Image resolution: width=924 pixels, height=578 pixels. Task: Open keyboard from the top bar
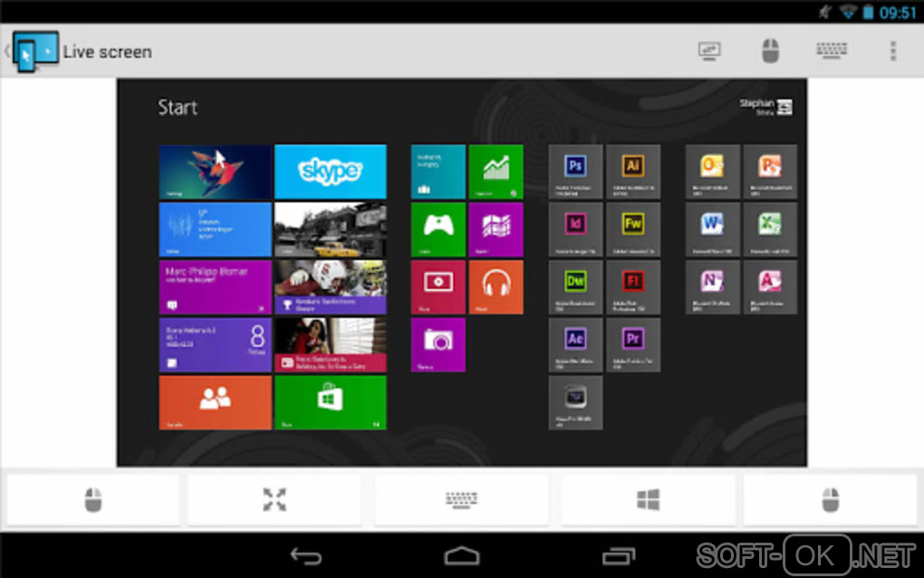point(832,51)
